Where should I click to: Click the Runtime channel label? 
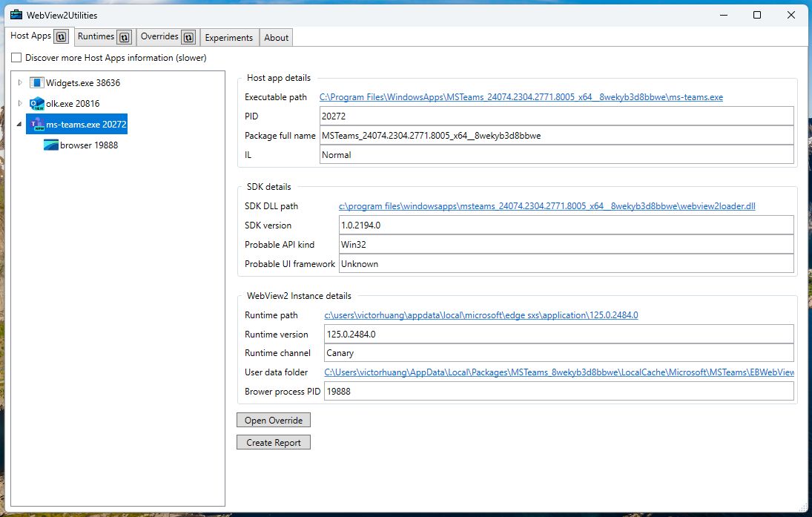277,353
